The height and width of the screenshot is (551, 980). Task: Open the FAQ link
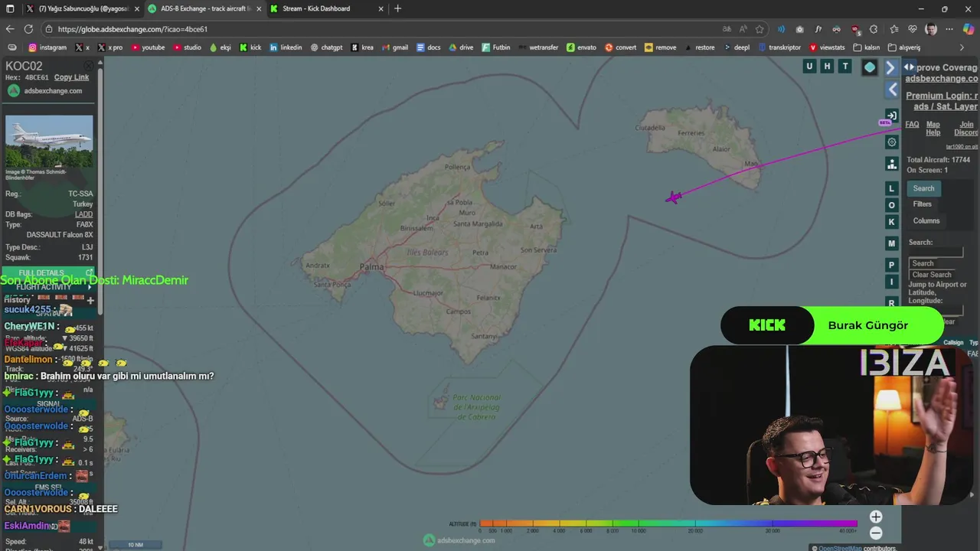click(912, 125)
